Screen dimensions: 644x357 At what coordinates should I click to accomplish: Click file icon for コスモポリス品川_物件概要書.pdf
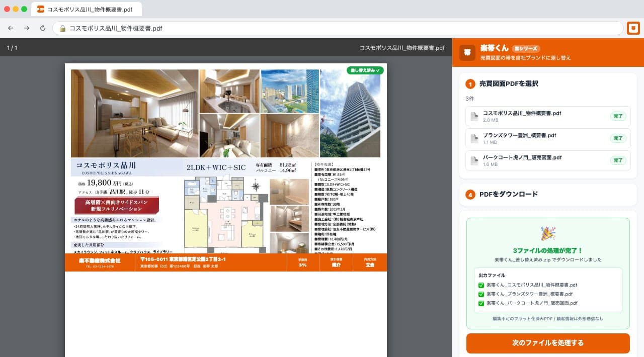(474, 116)
